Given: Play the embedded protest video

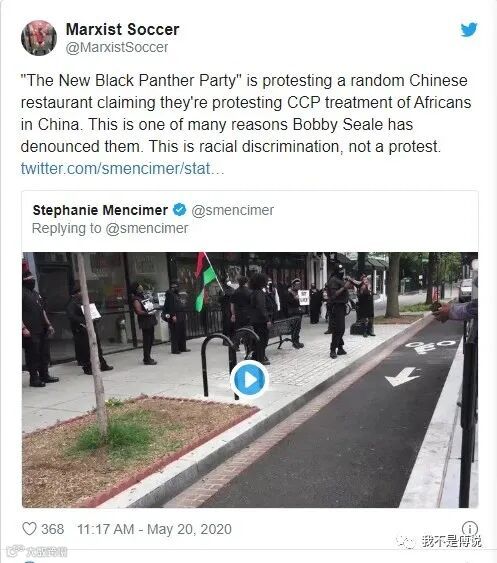Looking at the screenshot, I should [249, 380].
